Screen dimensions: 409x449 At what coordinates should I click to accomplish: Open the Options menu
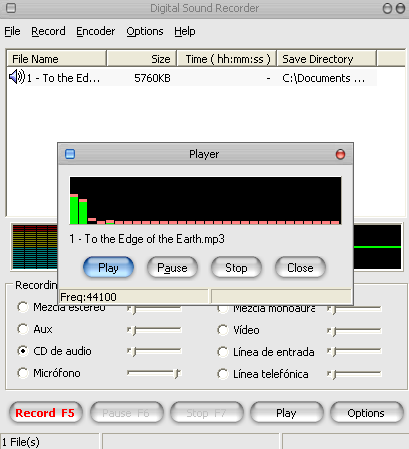point(145,31)
